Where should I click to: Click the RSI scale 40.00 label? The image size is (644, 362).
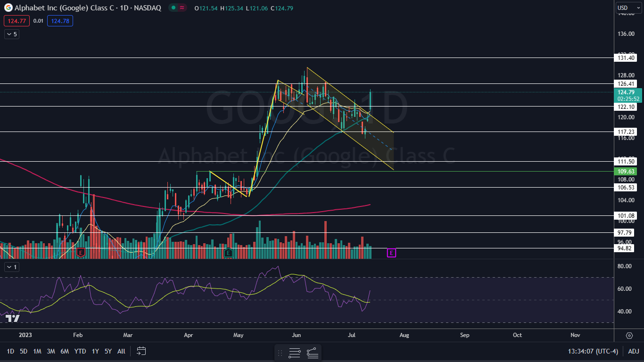624,311
